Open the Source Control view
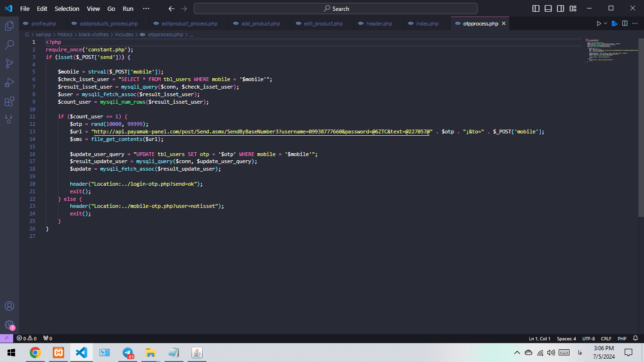 point(9,64)
